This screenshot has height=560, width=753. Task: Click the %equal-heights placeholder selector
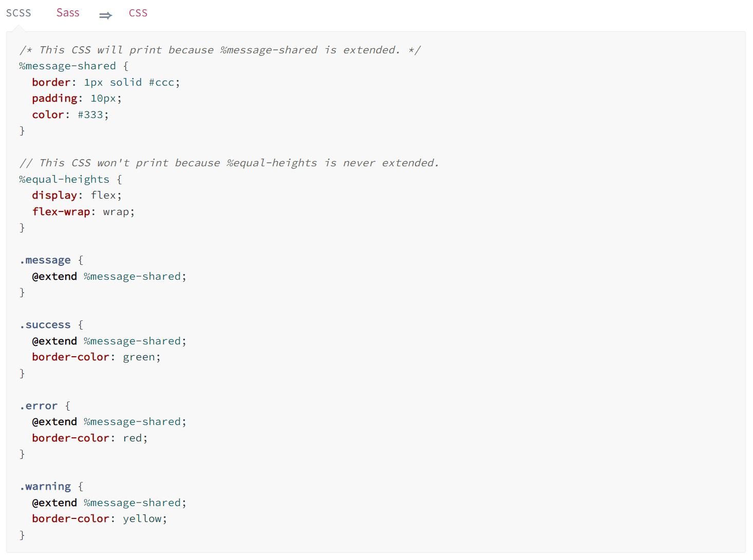point(64,179)
